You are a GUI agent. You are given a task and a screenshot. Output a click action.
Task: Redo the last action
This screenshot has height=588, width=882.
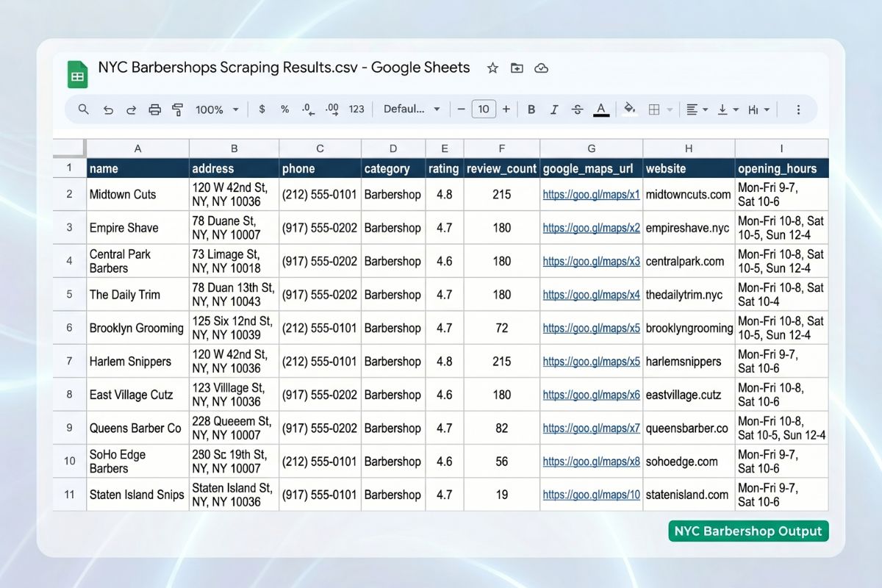click(131, 109)
